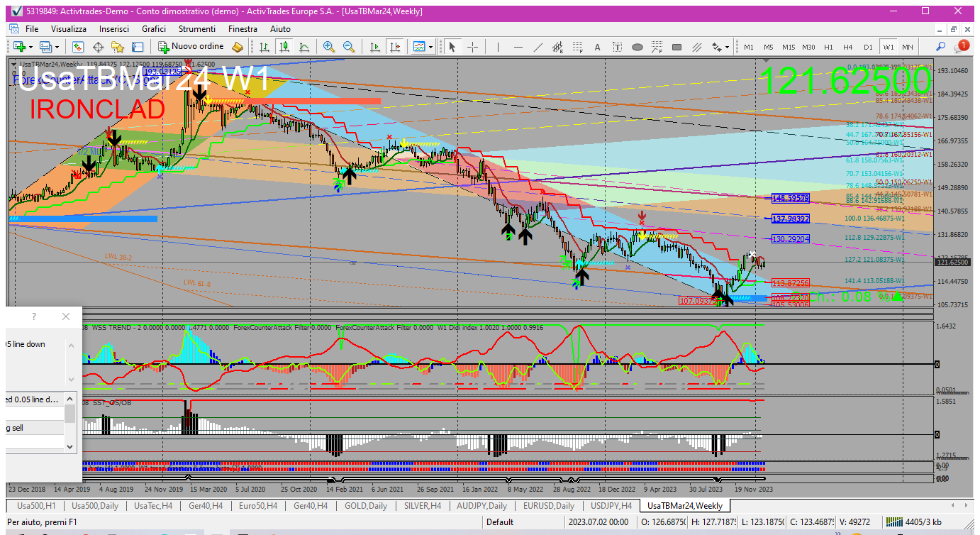Viewport: 980px width, 535px height.
Task: Select the Fibonacci retracement tool
Action: (x=578, y=47)
